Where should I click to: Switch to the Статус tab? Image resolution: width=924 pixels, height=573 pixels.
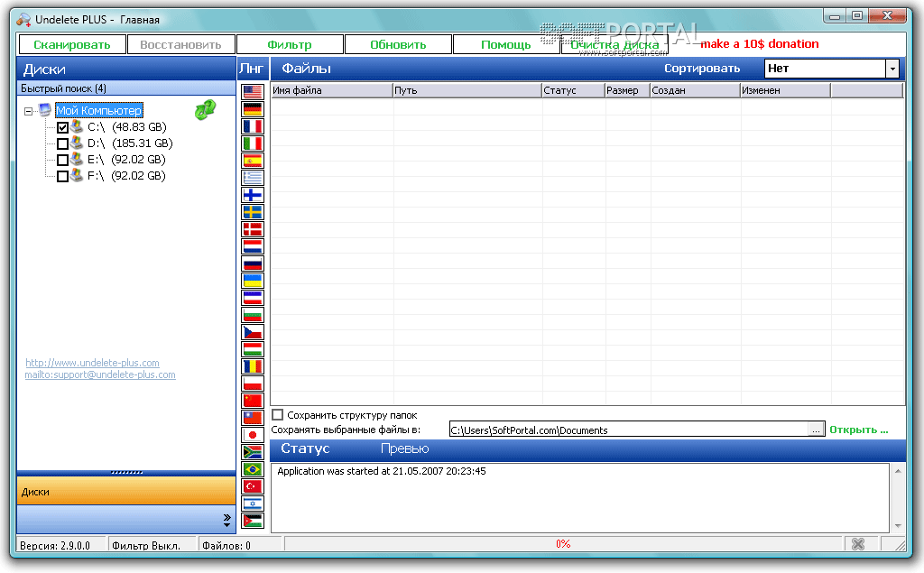click(305, 448)
